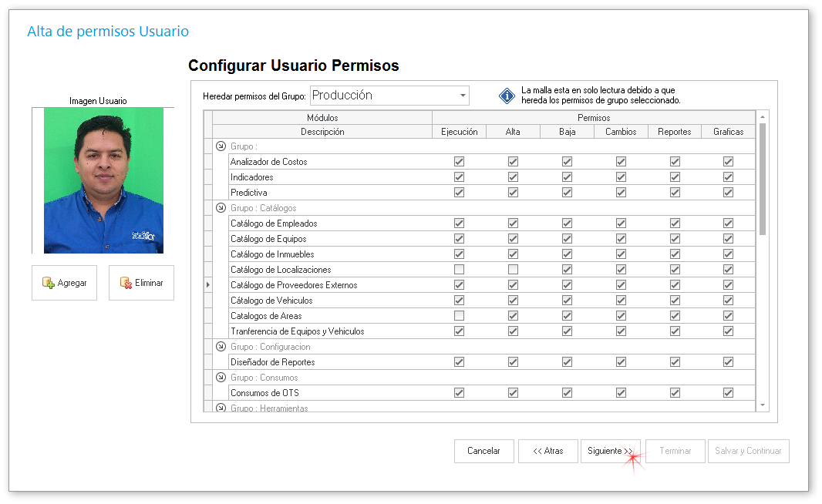822x504 pixels.
Task: Open the Heredar permisos del Grupo dropdown
Action: (463, 96)
